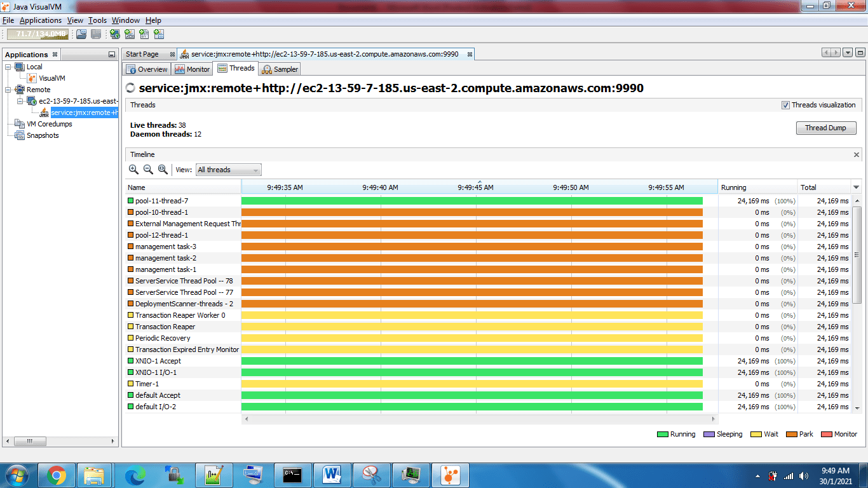Click the Add VM Coredump icon
Viewport: 868px width, 488px height.
[145, 35]
